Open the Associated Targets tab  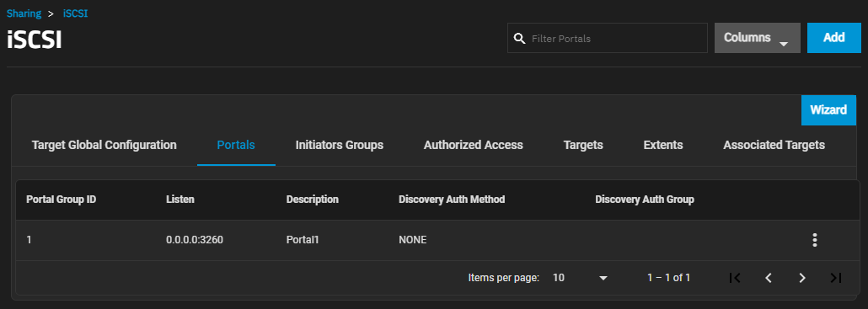tap(774, 145)
